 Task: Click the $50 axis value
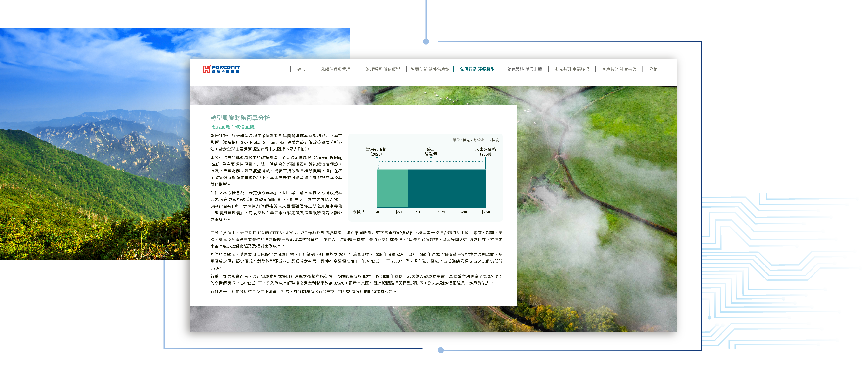coord(398,212)
